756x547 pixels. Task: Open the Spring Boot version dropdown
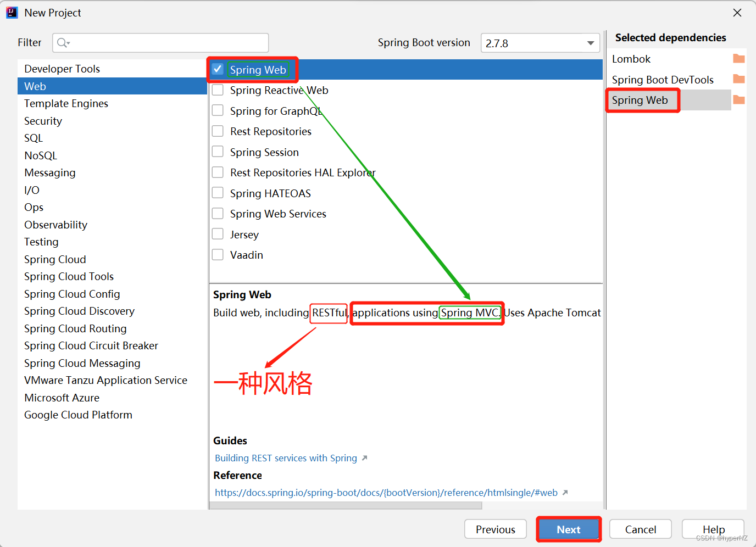(540, 43)
